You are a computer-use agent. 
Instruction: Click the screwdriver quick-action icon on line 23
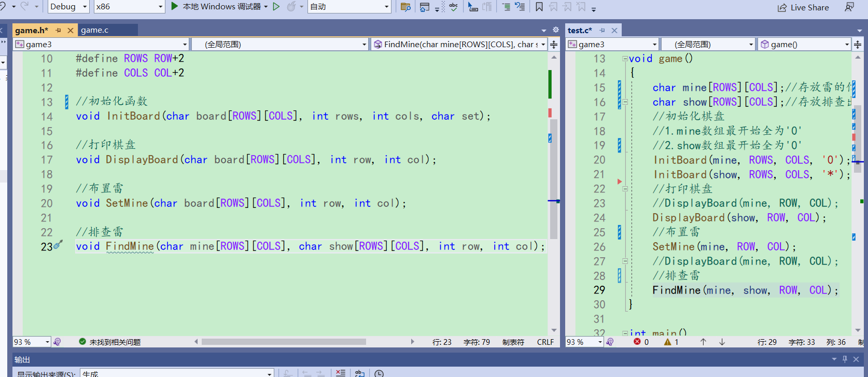(x=58, y=244)
